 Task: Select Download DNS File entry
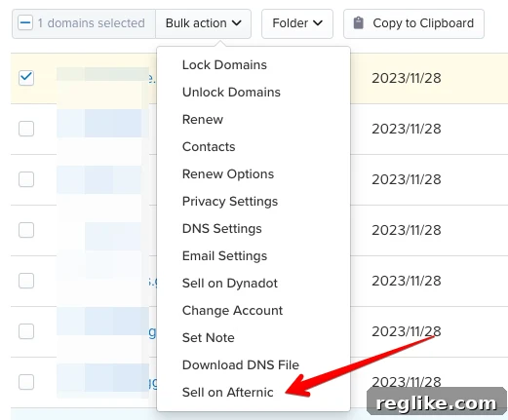point(241,365)
